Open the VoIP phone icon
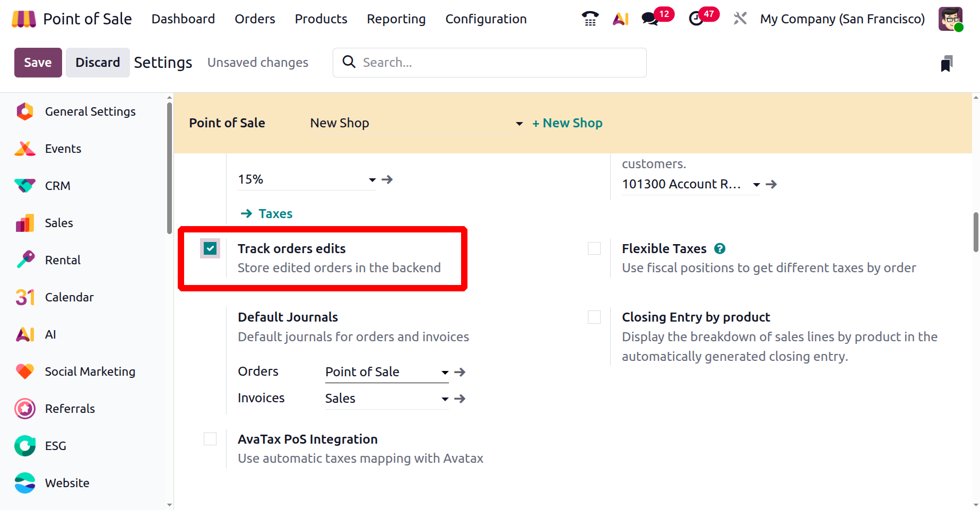Image resolution: width=980 pixels, height=510 pixels. (590, 19)
